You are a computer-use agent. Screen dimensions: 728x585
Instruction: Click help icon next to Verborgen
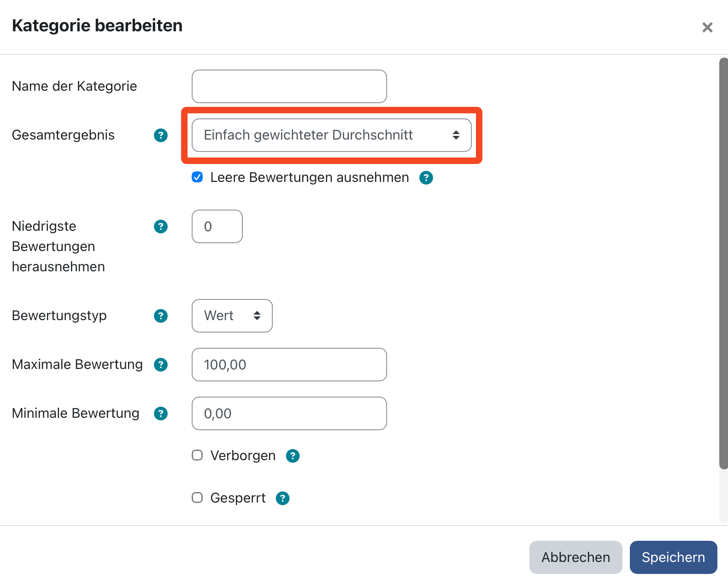[293, 456]
